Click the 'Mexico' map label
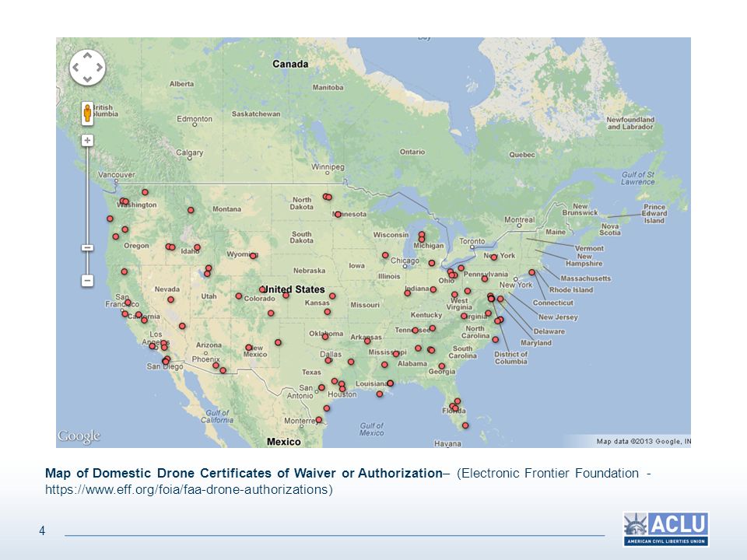The width and height of the screenshot is (747, 560). pyautogui.click(x=283, y=442)
